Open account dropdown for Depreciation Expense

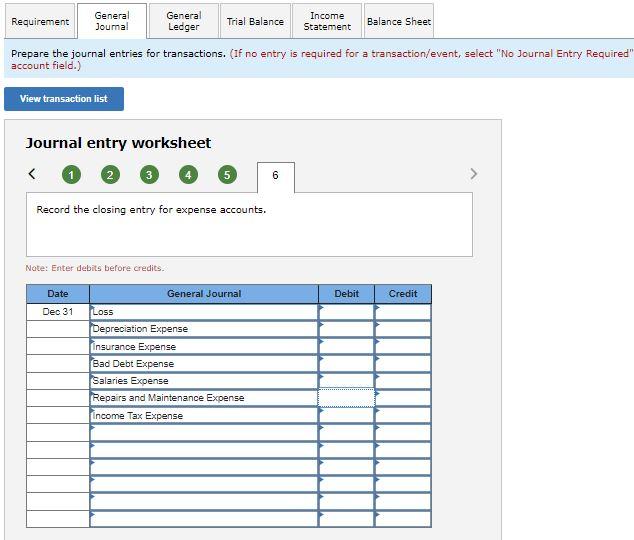point(204,329)
